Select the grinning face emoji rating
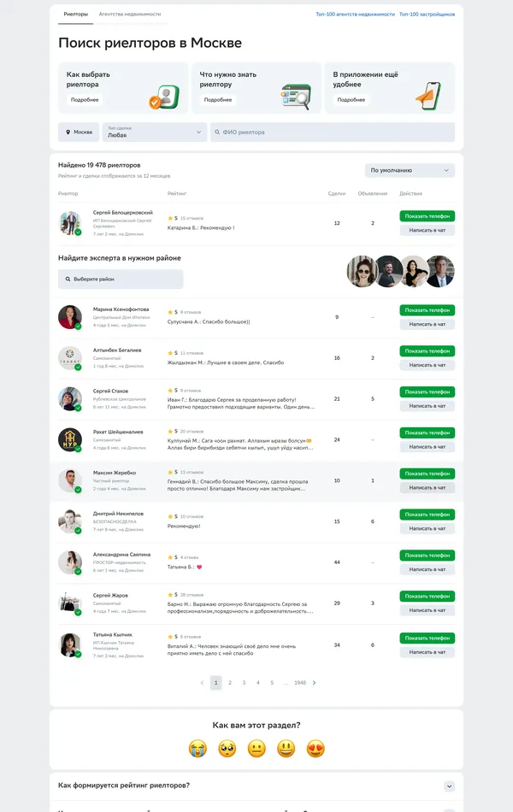This screenshot has height=812, width=513. click(x=286, y=749)
